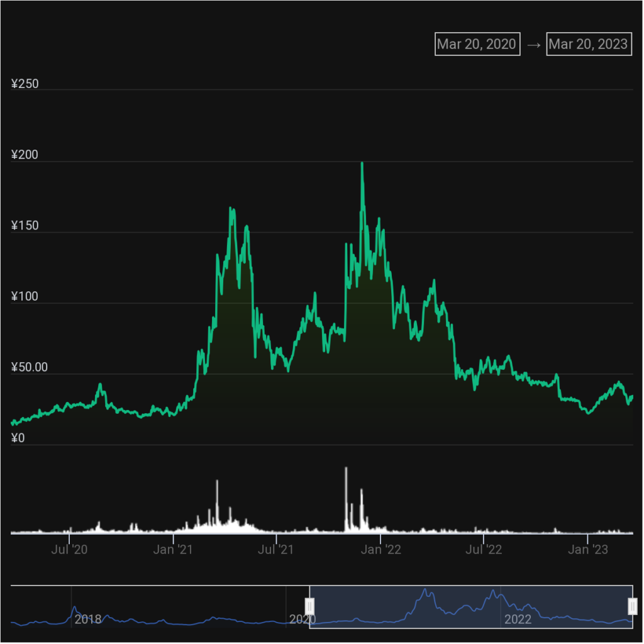Click the start date field Mar 20, 2020
Image resolution: width=644 pixels, height=644 pixels.
pyautogui.click(x=478, y=44)
